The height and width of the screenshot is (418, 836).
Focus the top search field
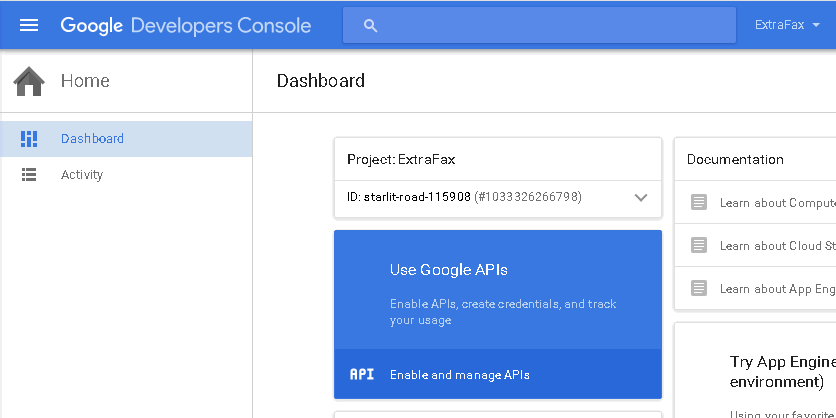(x=539, y=25)
